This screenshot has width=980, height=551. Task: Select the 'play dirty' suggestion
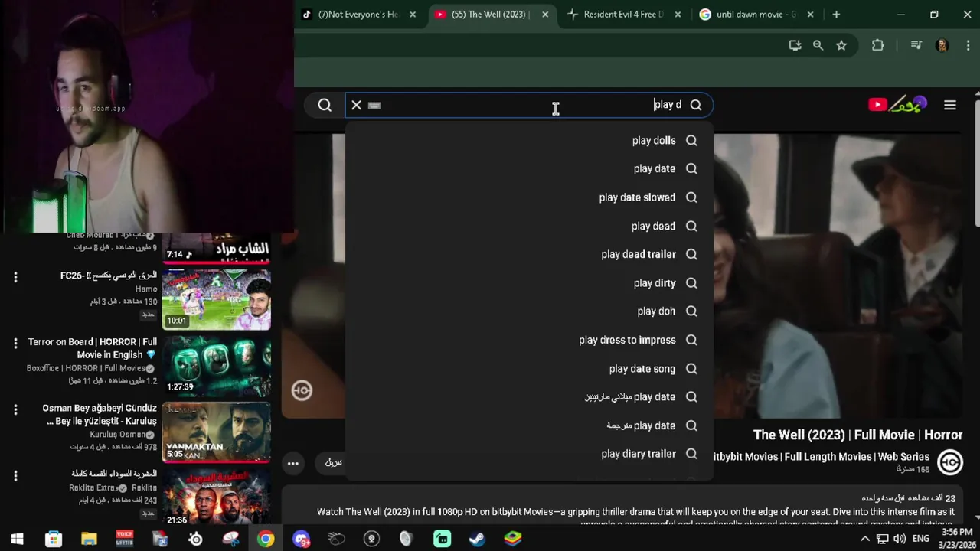click(529, 283)
